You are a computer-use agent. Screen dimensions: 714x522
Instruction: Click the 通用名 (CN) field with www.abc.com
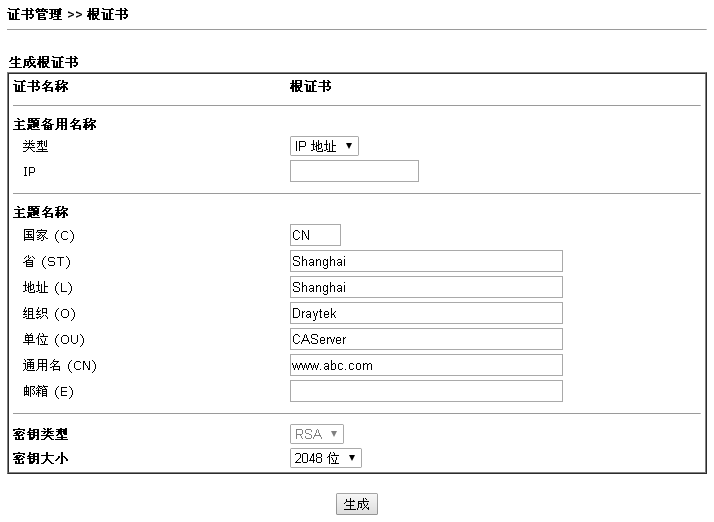426,365
